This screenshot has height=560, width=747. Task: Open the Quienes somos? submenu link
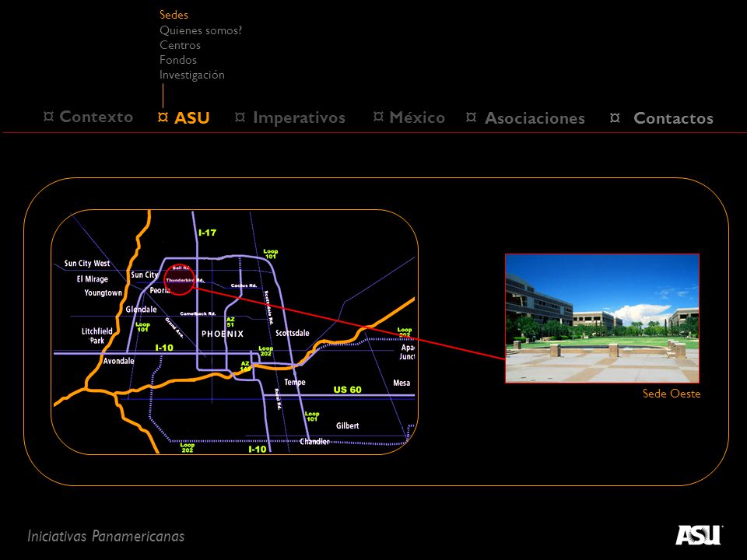(x=201, y=30)
